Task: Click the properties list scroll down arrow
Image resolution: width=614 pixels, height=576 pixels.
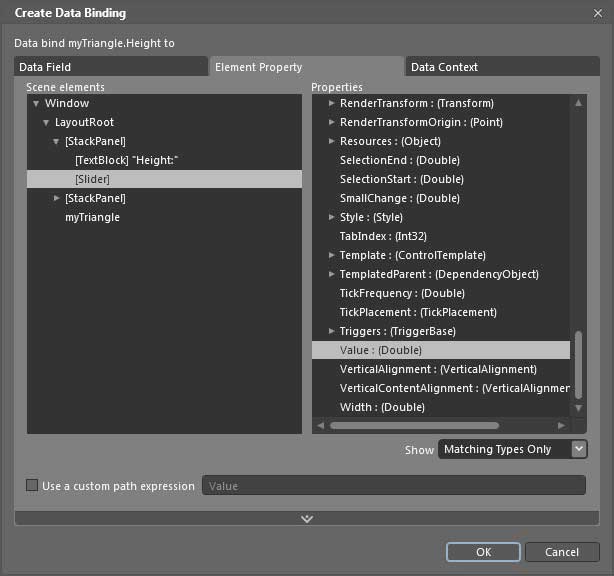Action: click(x=578, y=408)
